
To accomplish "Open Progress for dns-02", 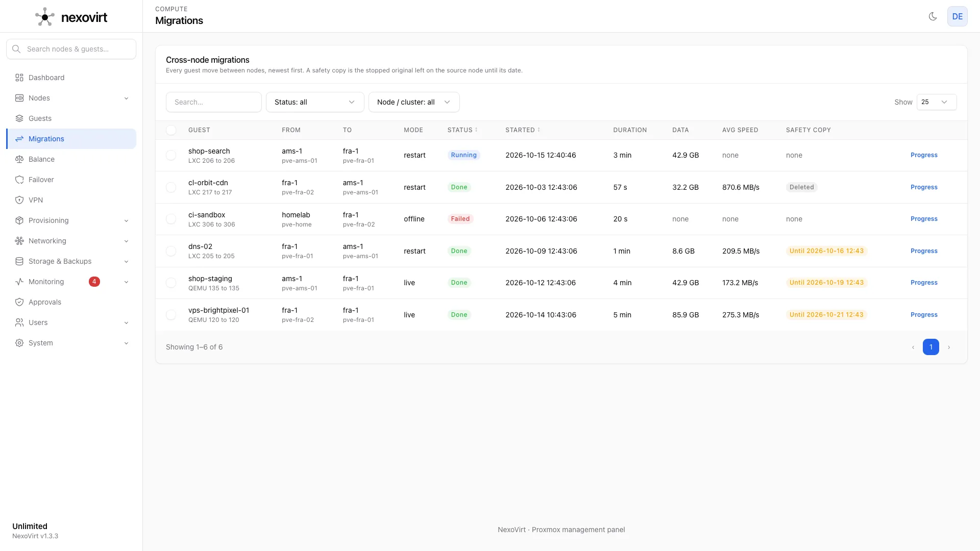I will pyautogui.click(x=924, y=251).
